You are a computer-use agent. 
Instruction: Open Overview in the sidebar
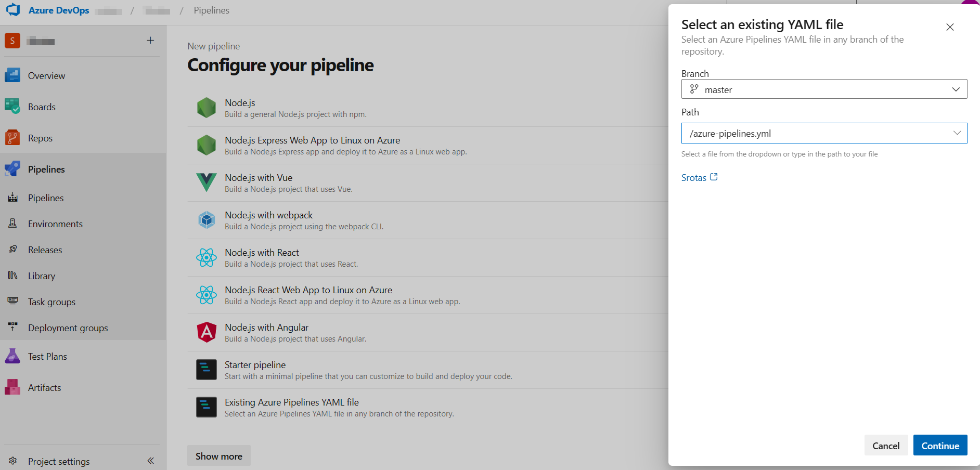click(x=83, y=75)
